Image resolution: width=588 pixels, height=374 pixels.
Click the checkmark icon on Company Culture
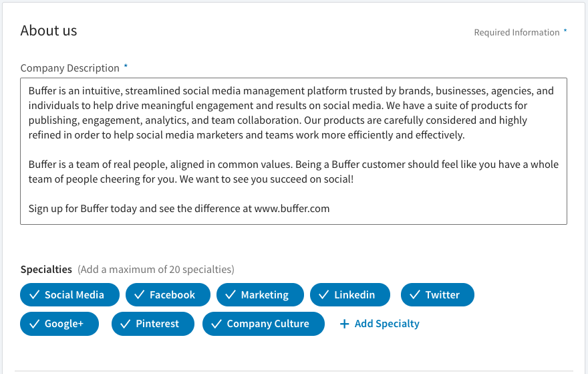click(x=216, y=324)
